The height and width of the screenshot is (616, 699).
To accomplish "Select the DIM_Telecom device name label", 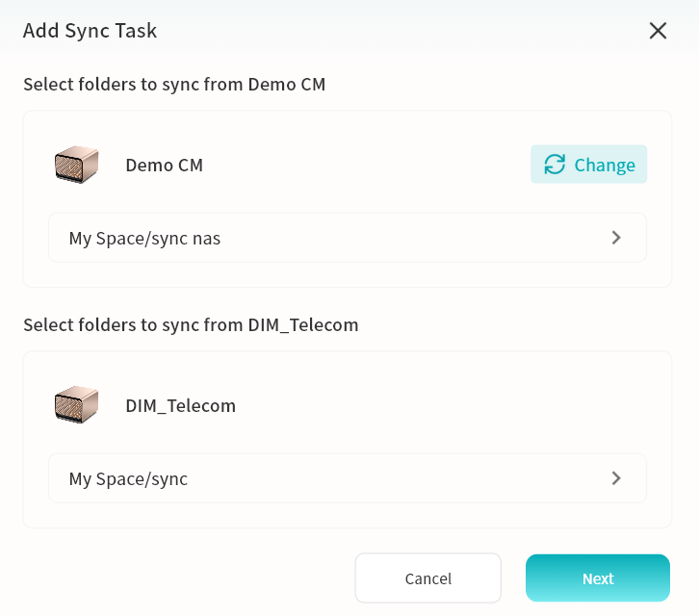I will coord(180,405).
